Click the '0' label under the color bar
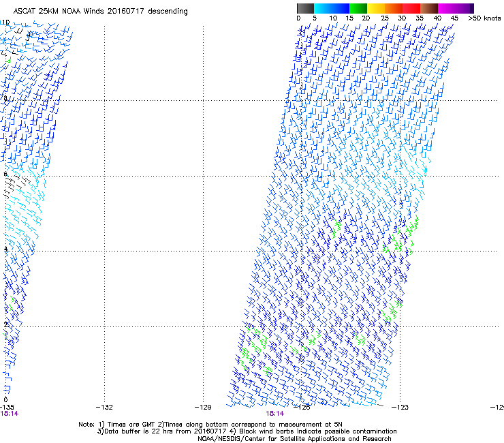The width and height of the screenshot is (504, 443). pyautogui.click(x=298, y=18)
